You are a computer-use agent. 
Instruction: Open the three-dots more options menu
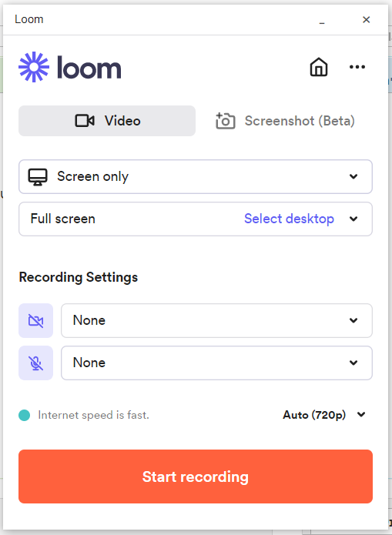[x=357, y=67]
